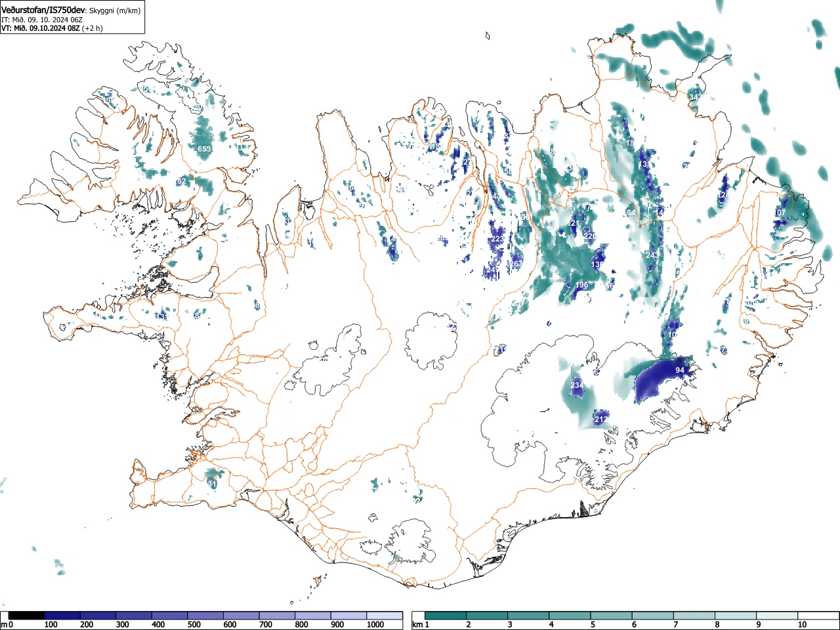840x630 pixels.
Task: Click the 4–5 km legend swatch
Action: 571,616
